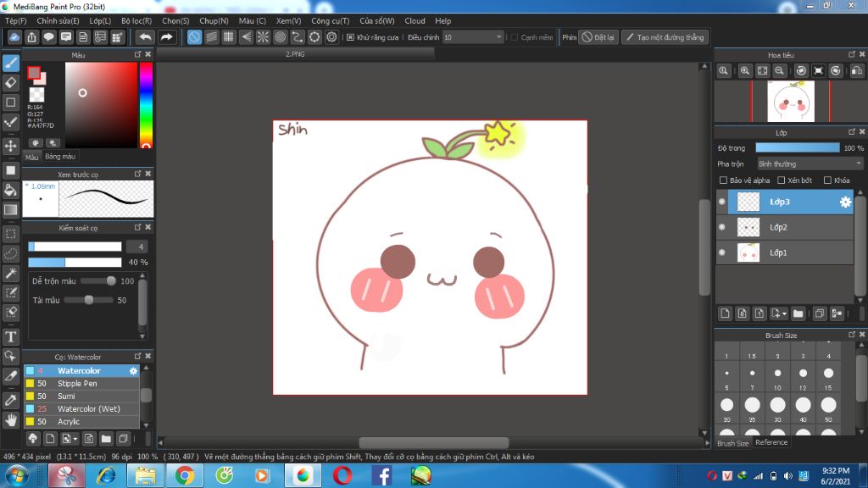Set the Tải màu slider
This screenshot has width=868, height=488.
[x=88, y=300]
